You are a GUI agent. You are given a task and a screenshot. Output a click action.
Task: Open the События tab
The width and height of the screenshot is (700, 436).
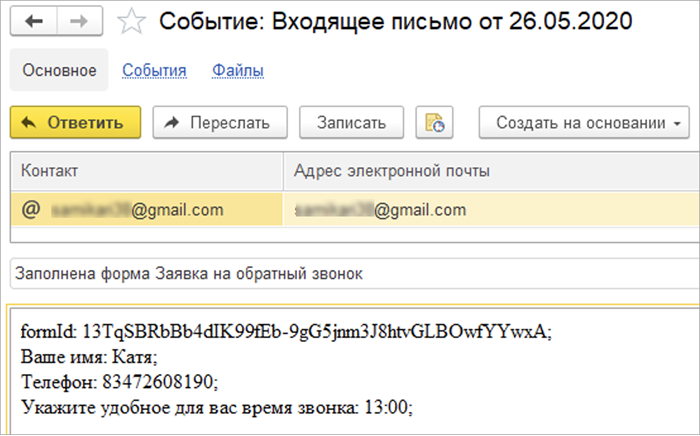[x=154, y=70]
